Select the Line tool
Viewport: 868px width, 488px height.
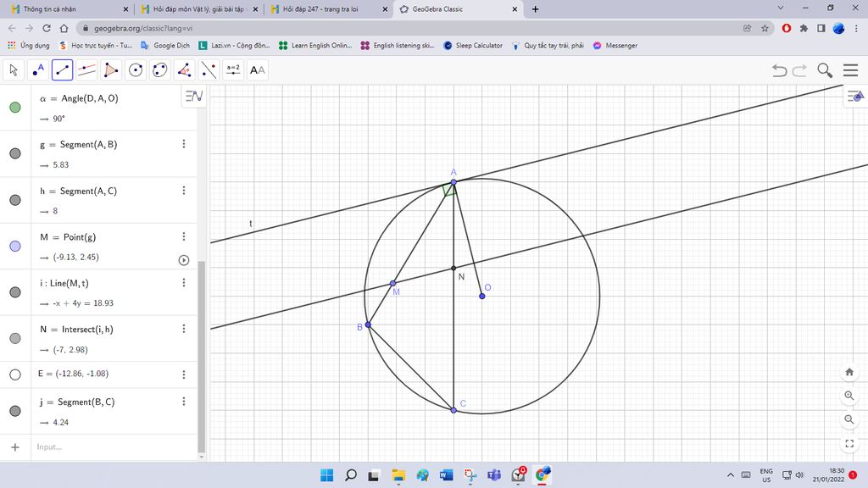63,70
